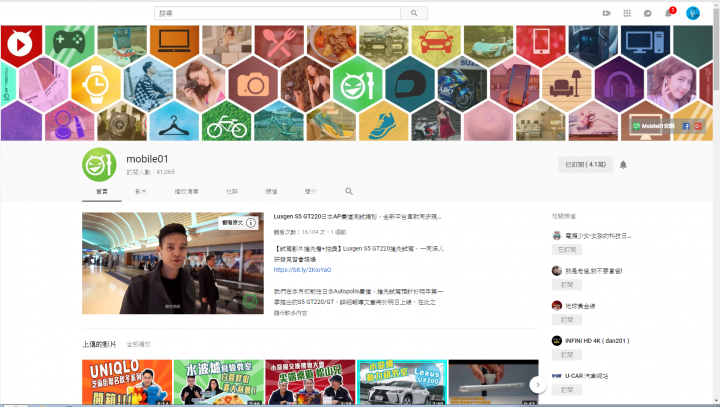Click 全部播放 (Play all) next to uploads
The image size is (720, 407).
tap(139, 344)
